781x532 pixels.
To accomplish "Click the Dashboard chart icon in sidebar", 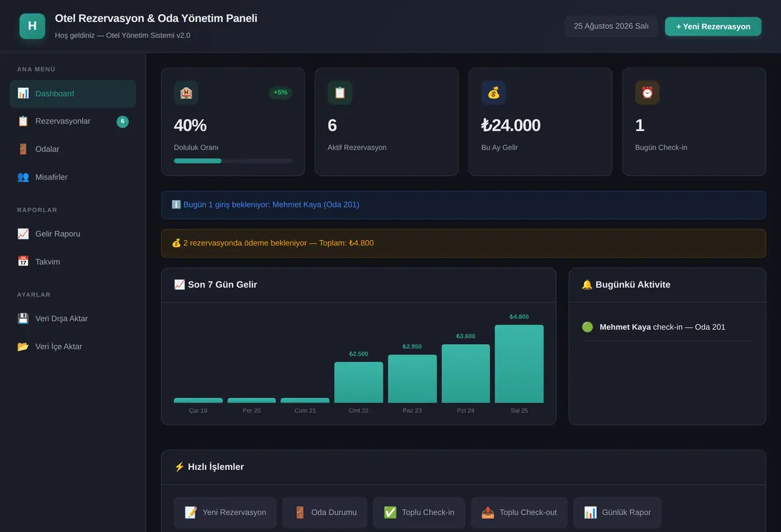I will point(23,93).
